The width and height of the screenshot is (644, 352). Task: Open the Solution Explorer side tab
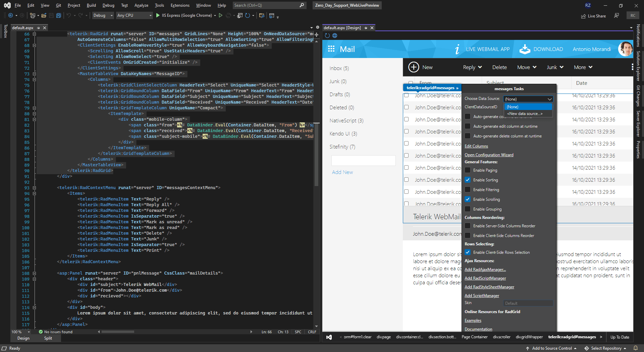638,66
